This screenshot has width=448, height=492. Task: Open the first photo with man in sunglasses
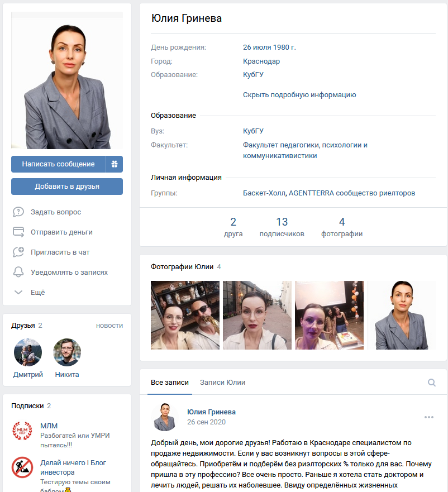[x=185, y=315]
